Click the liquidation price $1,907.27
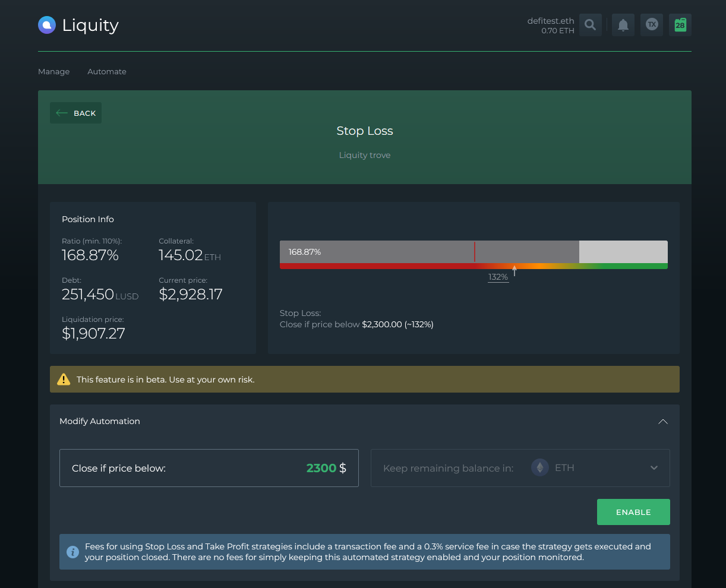726x588 pixels. coord(93,334)
